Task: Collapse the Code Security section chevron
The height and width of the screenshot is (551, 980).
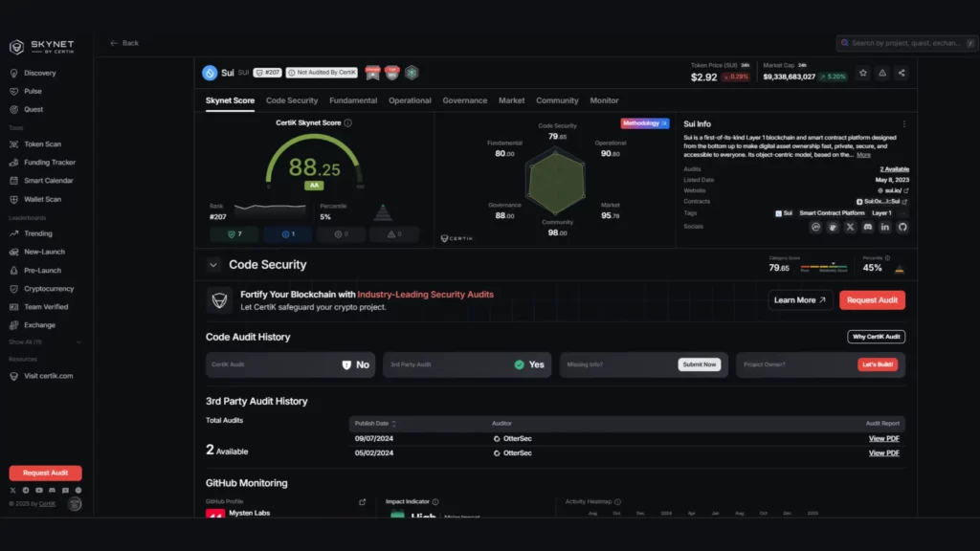Action: (x=213, y=265)
